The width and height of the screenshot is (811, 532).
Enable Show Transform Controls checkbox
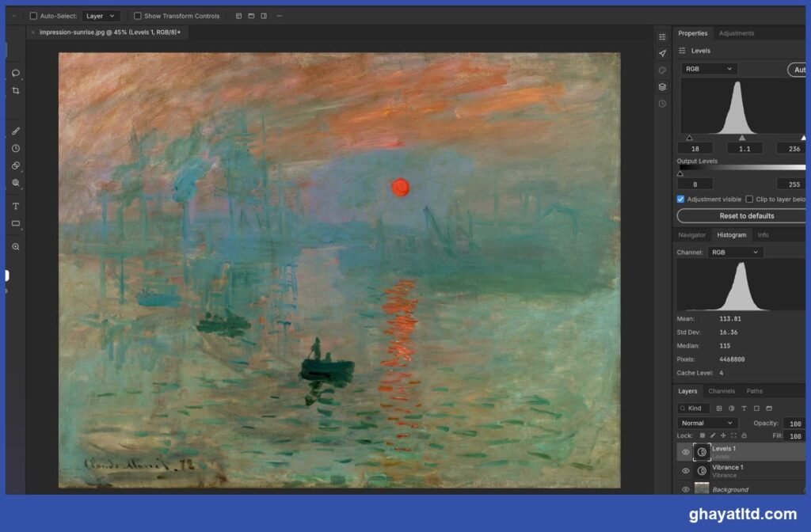point(138,16)
